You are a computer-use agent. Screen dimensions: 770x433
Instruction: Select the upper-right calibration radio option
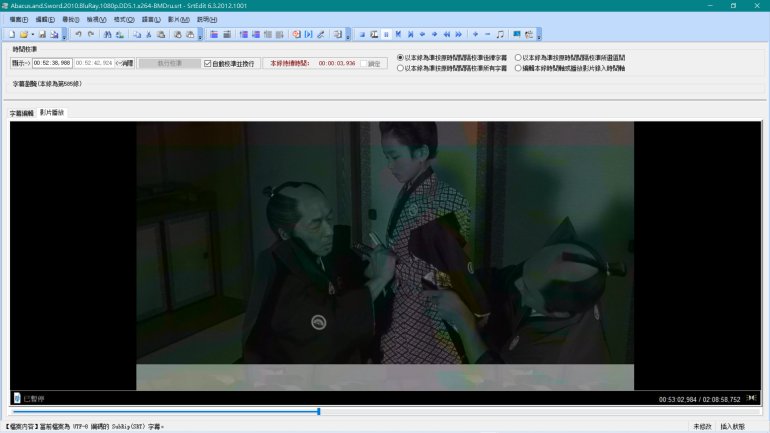click(518, 58)
